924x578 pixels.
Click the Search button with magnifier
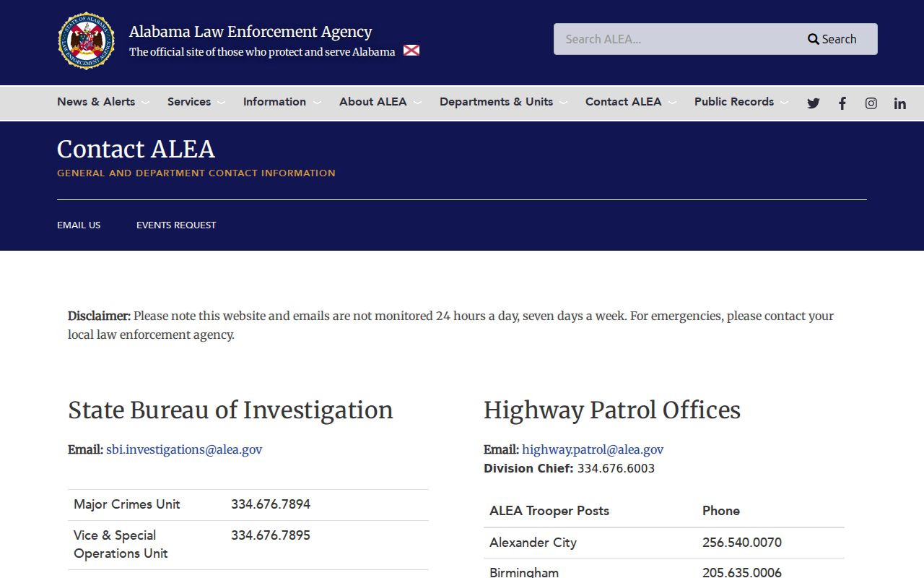832,39
